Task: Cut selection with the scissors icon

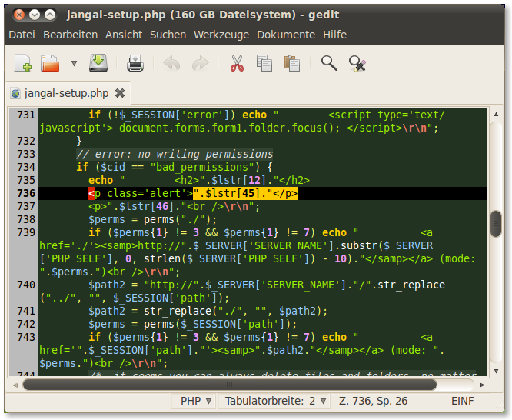Action: pos(237,63)
